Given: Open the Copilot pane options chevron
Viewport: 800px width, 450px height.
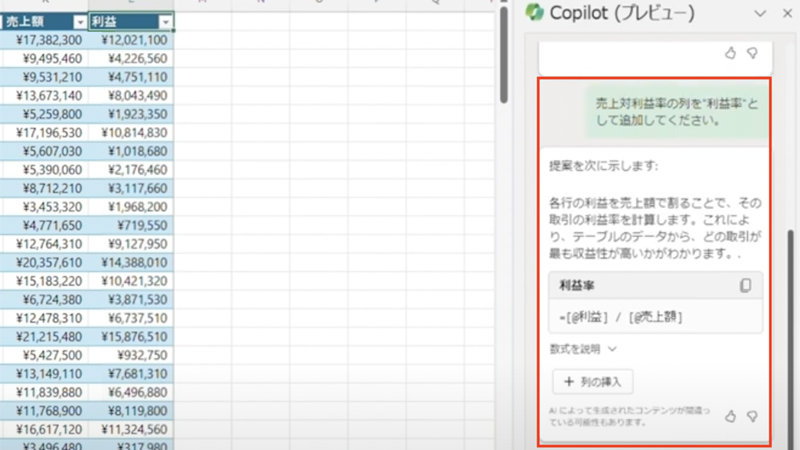Looking at the screenshot, I should coord(758,13).
